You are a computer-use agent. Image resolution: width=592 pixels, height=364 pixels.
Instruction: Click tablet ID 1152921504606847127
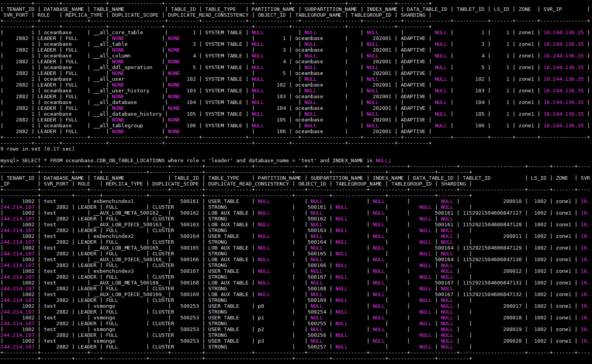click(492, 213)
